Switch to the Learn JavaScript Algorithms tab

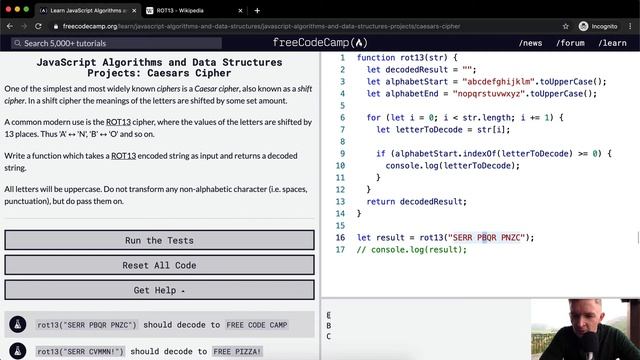click(88, 11)
